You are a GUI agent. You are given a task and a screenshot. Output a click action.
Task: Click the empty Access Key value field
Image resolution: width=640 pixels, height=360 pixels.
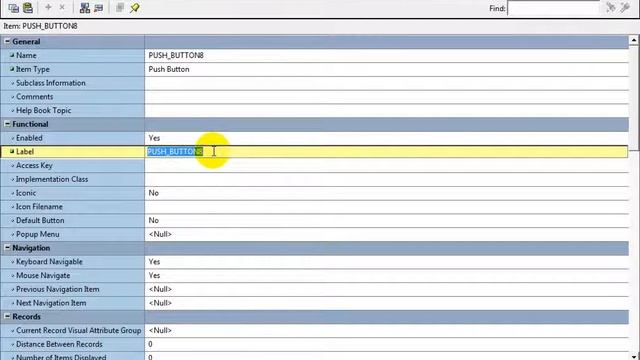387,166
